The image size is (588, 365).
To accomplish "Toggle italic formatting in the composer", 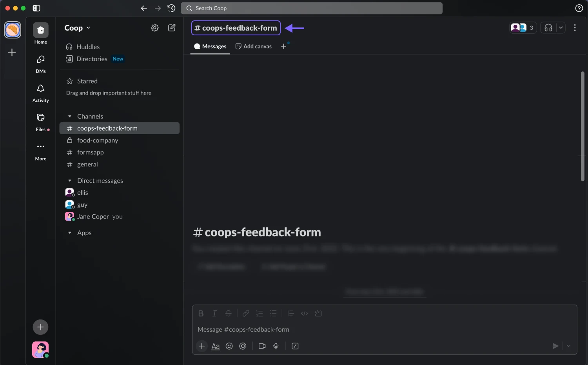I will [214, 313].
